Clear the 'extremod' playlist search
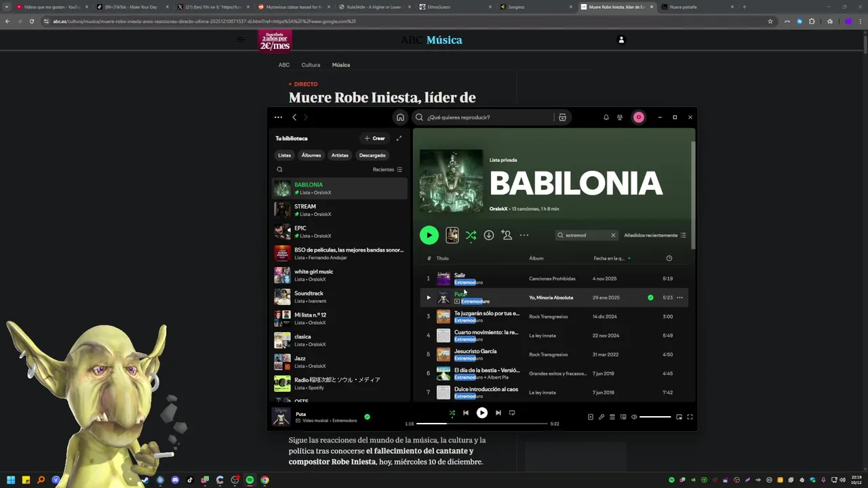Viewport: 868px width, 488px height. (613, 235)
